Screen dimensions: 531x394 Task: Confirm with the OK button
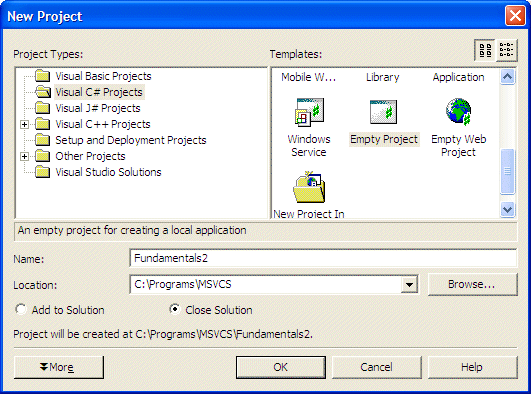(281, 367)
